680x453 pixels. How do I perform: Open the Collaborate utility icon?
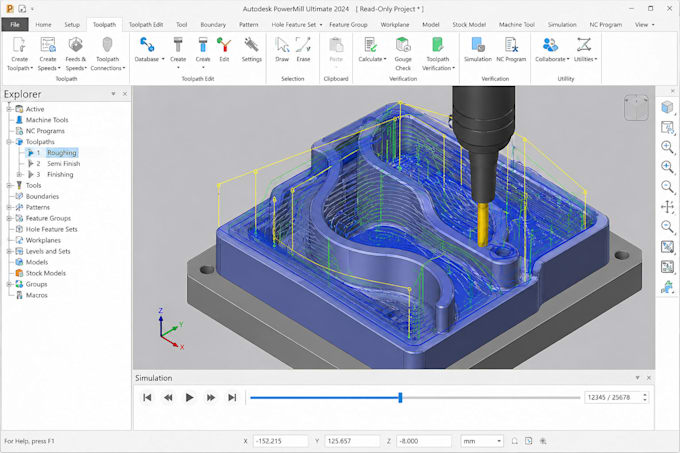point(550,45)
